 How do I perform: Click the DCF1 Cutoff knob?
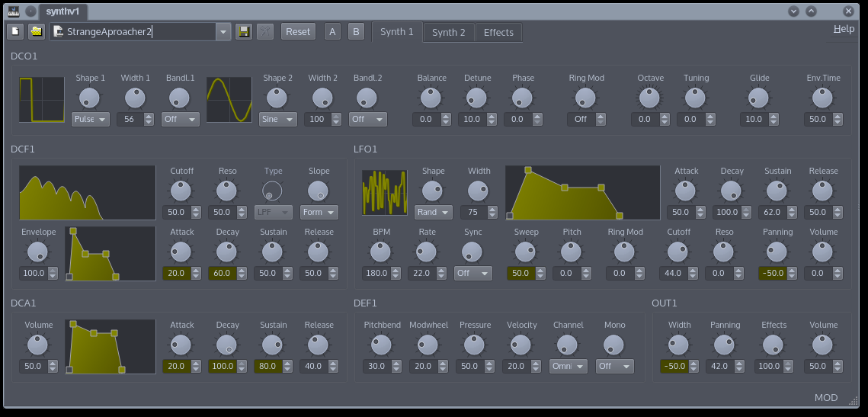[x=181, y=191]
